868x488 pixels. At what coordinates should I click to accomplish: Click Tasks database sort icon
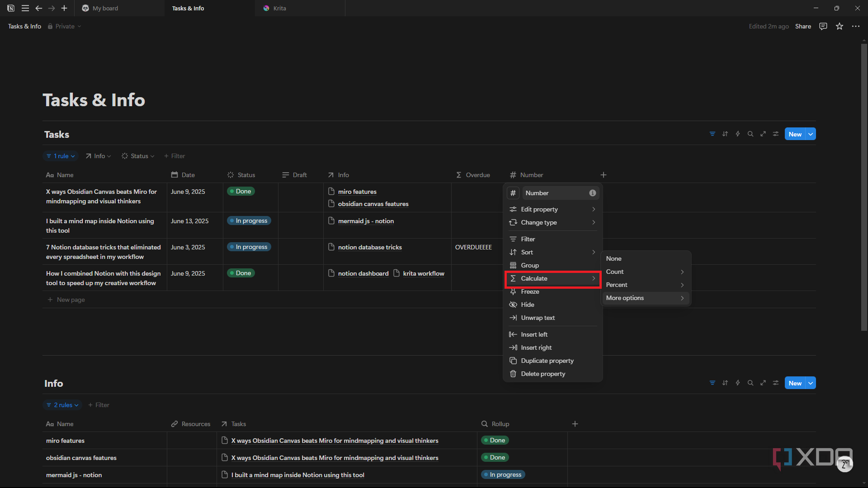[725, 134]
